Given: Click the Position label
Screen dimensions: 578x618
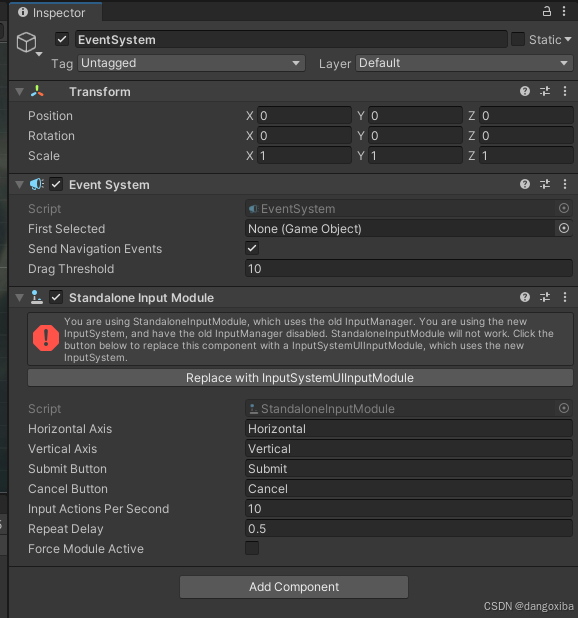Looking at the screenshot, I should tap(50, 115).
